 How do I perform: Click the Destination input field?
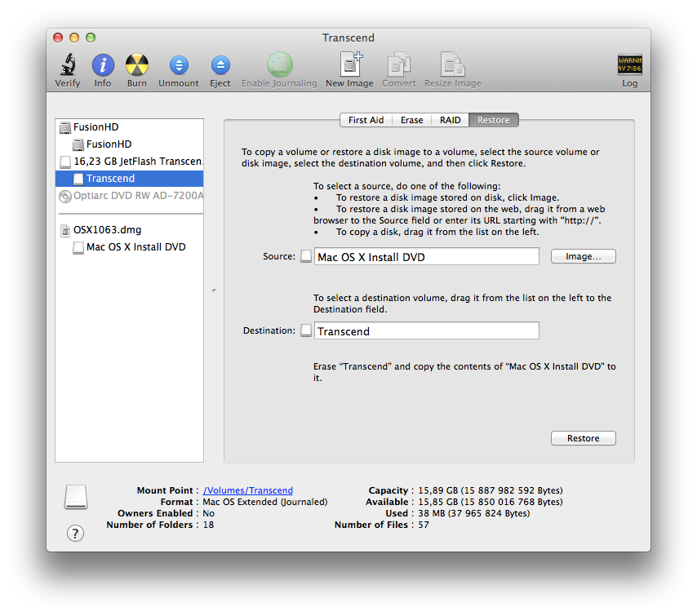[x=427, y=330]
